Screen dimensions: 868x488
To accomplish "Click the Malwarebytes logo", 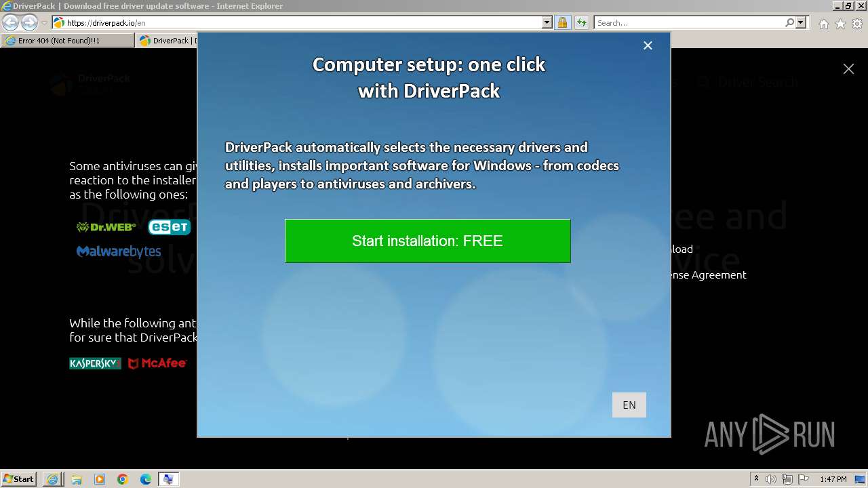I will pyautogui.click(x=119, y=251).
